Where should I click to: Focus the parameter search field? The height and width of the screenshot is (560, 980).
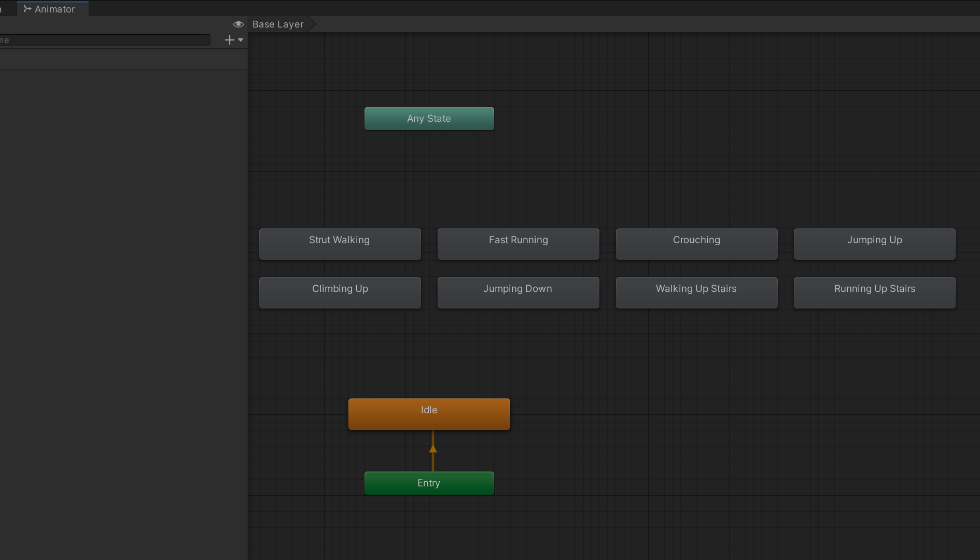(104, 40)
